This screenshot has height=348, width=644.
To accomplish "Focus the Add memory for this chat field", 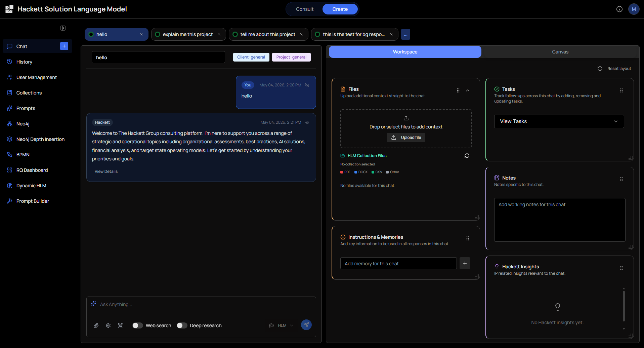I will (398, 263).
